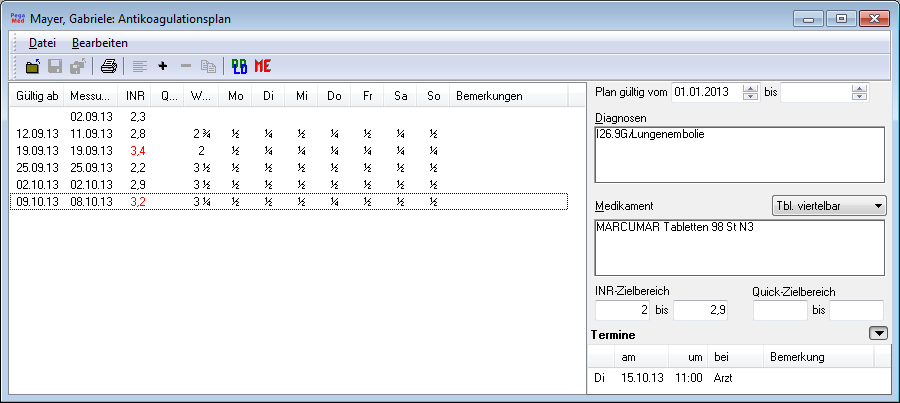Screen dimensions: 900x403
Task: Click the minus icon to remove entry
Action: point(185,67)
